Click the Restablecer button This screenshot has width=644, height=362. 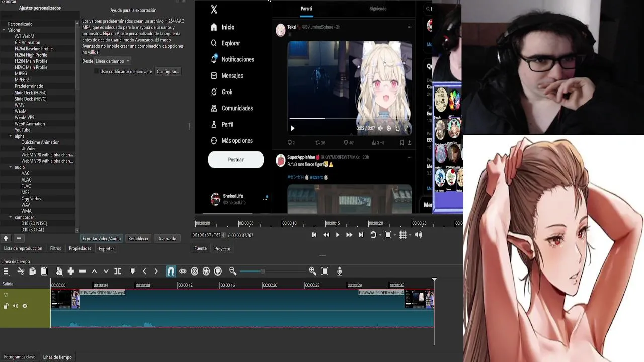pyautogui.click(x=138, y=239)
